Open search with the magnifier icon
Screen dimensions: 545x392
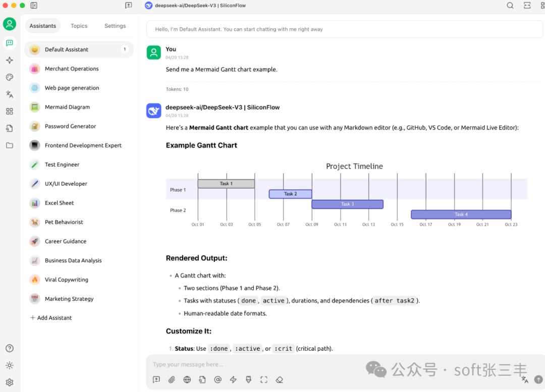click(x=510, y=5)
